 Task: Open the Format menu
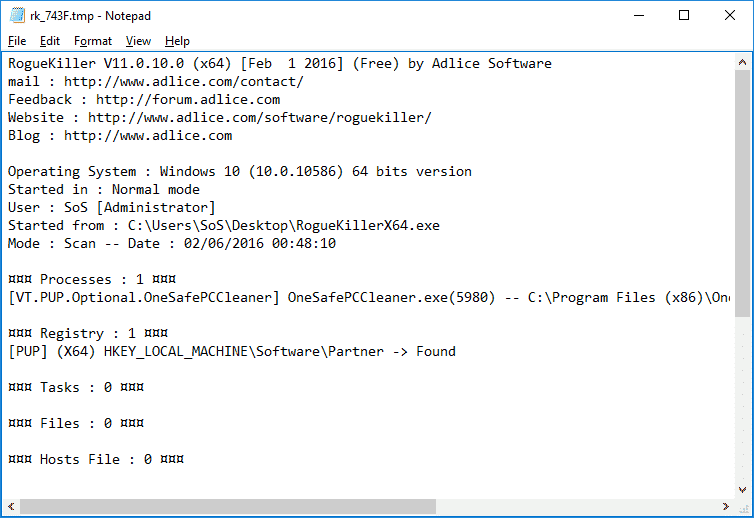93,41
